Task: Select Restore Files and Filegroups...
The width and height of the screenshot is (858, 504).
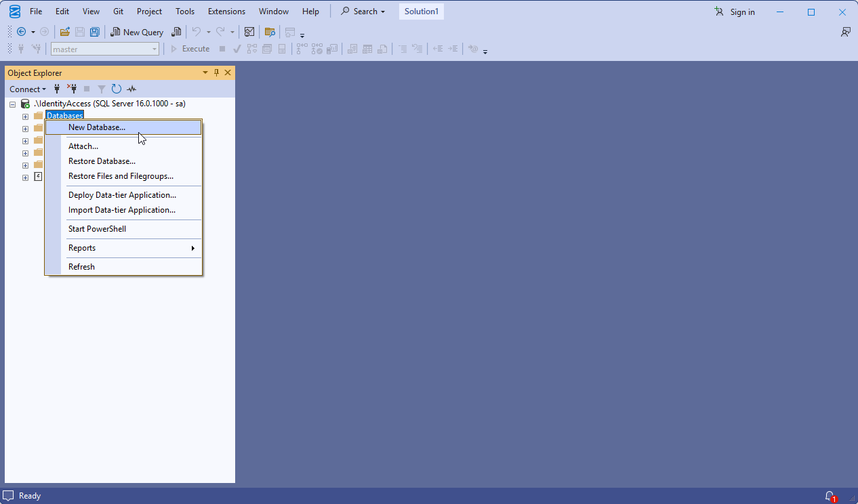Action: click(x=123, y=176)
